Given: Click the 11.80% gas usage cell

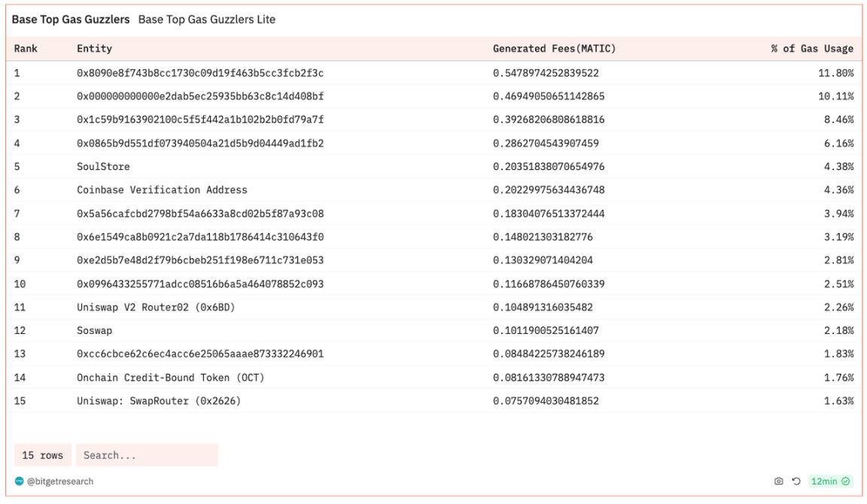Looking at the screenshot, I should pos(838,73).
